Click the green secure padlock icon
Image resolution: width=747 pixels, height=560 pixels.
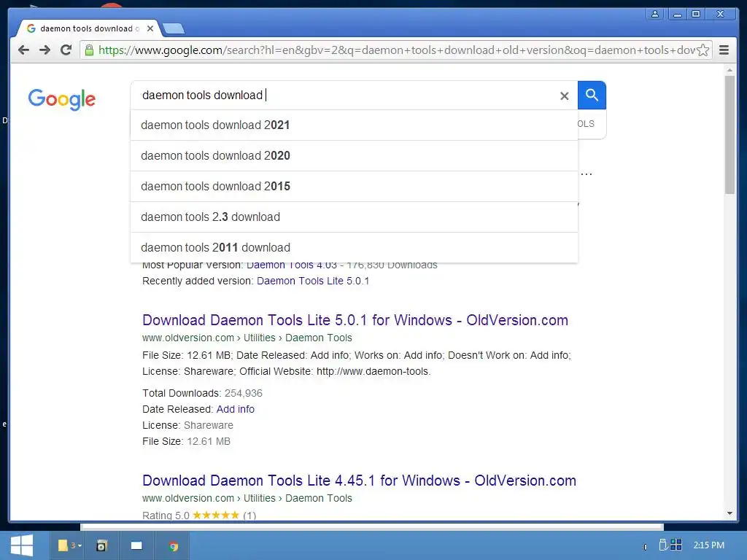[89, 50]
